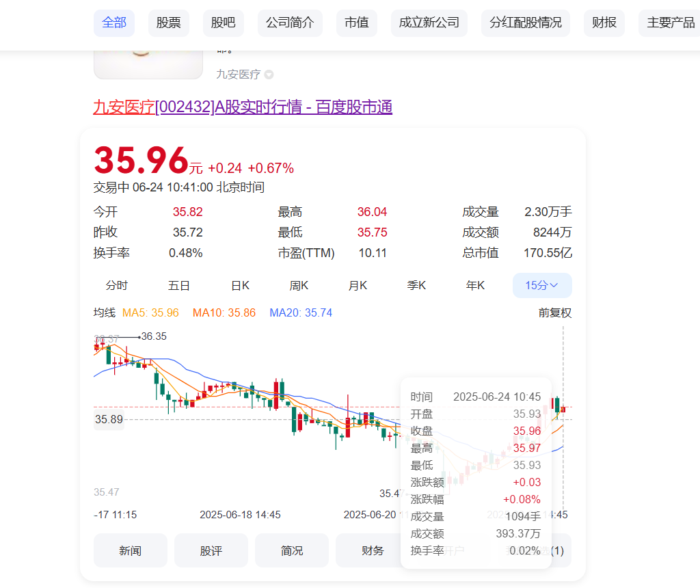Click the 36.35 high marker on chart
The width and height of the screenshot is (700, 588).
click(154, 336)
